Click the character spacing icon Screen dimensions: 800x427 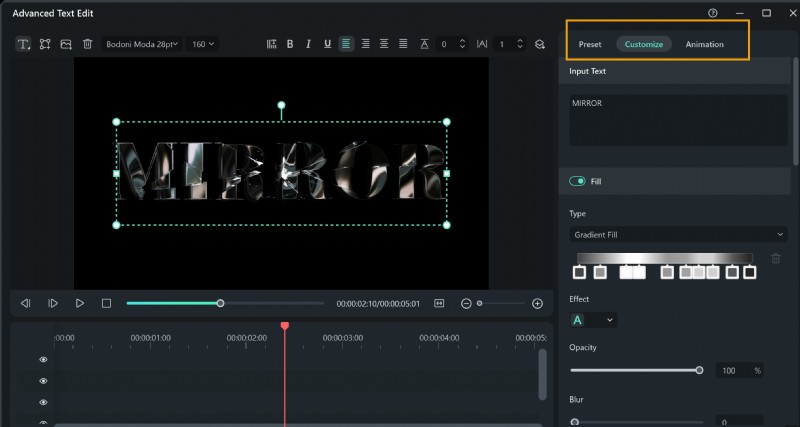tap(482, 44)
